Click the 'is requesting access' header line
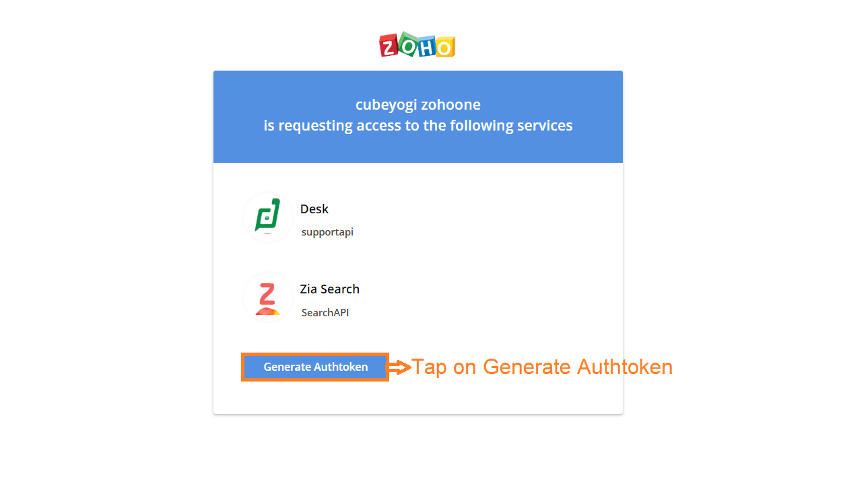The height and width of the screenshot is (504, 841). 418,126
